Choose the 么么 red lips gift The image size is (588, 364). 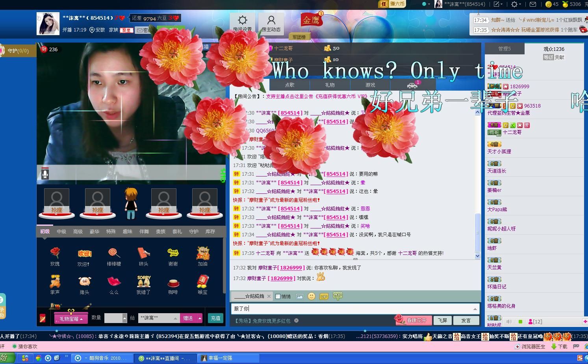click(114, 281)
